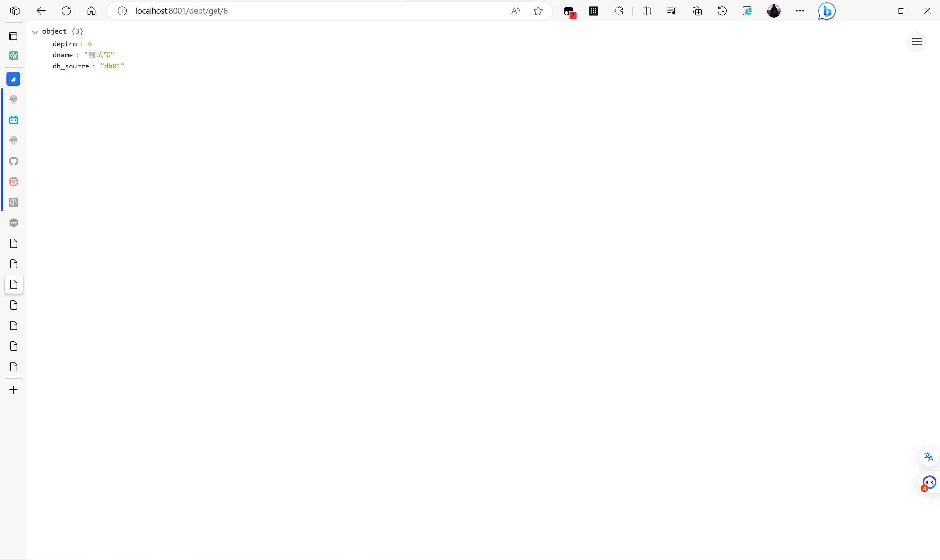Open the JSON viewer hamburger menu
Image resolution: width=940 pixels, height=560 pixels.
(x=916, y=42)
